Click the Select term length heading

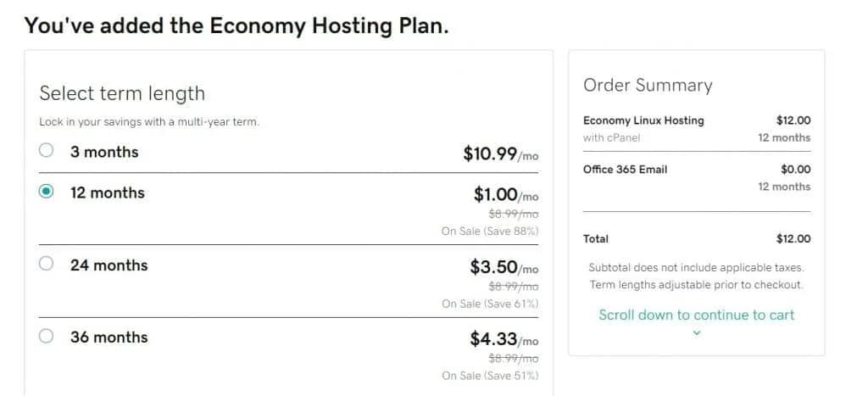click(122, 93)
